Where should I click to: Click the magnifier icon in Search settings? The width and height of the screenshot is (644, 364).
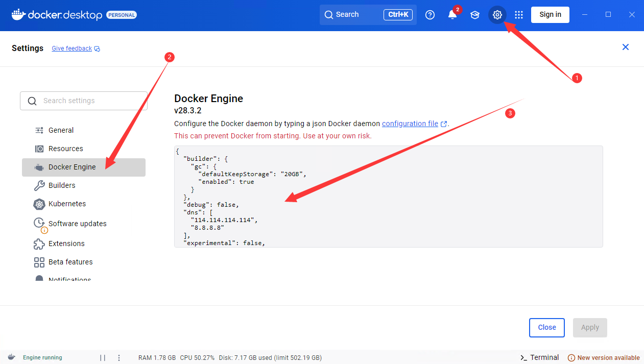[32, 101]
